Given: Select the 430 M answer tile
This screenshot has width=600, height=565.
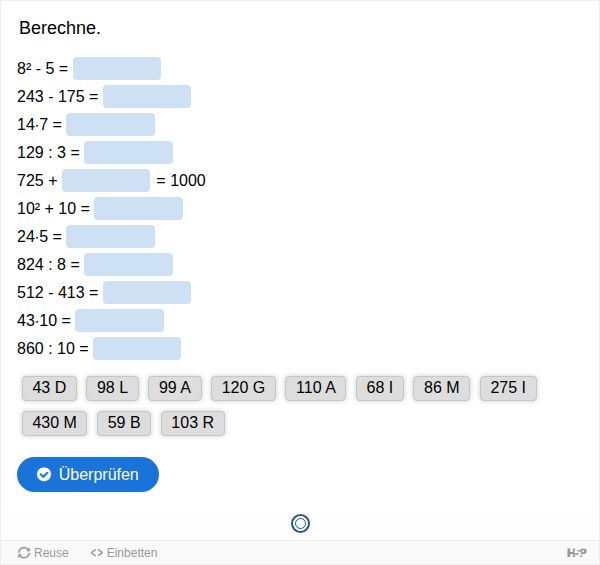Looking at the screenshot, I should point(54,423).
